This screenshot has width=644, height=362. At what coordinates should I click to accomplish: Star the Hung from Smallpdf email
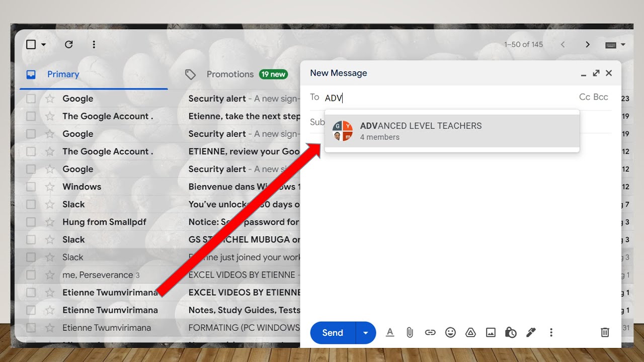click(x=50, y=222)
